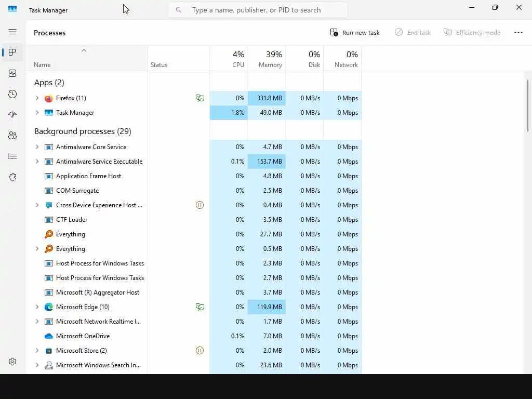Click the COM Surrogate process icon
The height and width of the screenshot is (399, 532).
point(48,191)
